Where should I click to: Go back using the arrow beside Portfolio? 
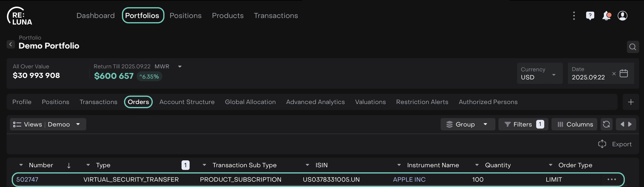(x=11, y=44)
